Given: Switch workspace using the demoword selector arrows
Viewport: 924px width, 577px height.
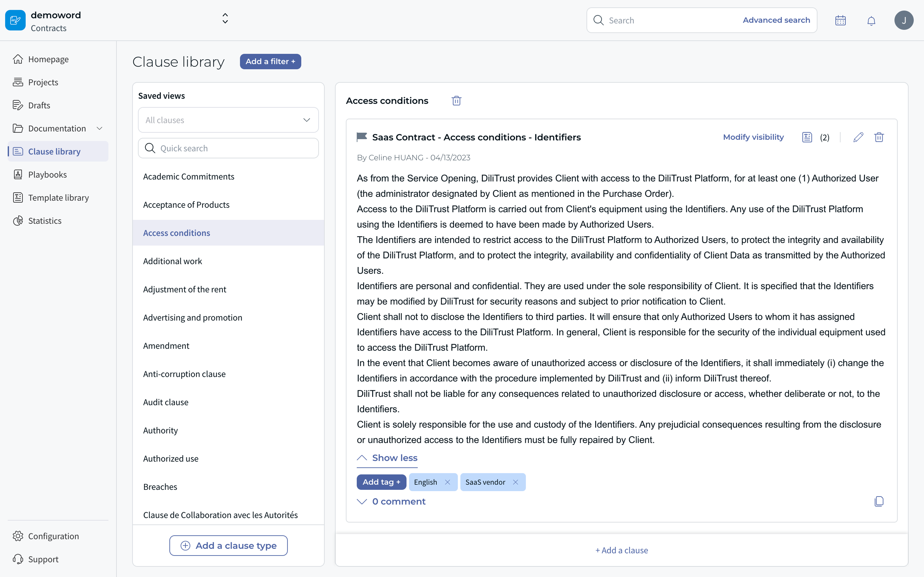Looking at the screenshot, I should click(x=225, y=18).
